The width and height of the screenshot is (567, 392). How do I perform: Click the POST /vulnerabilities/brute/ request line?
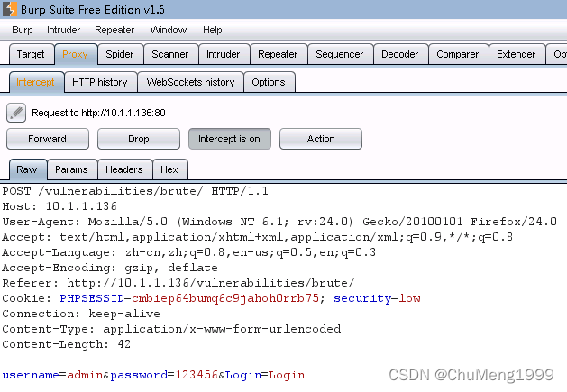135,191
